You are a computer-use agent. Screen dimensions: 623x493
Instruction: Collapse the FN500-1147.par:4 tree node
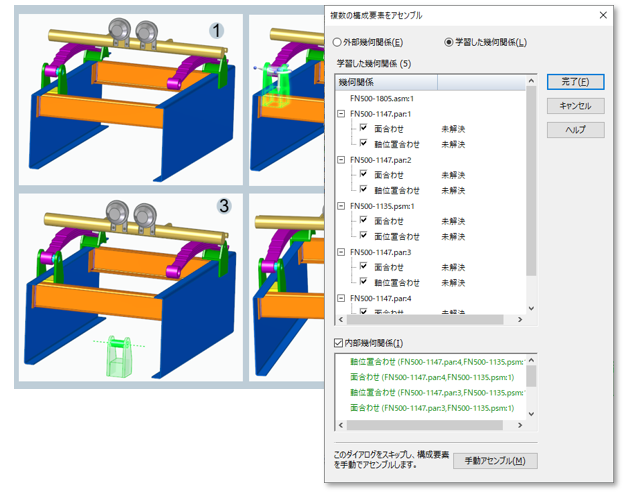click(x=341, y=298)
